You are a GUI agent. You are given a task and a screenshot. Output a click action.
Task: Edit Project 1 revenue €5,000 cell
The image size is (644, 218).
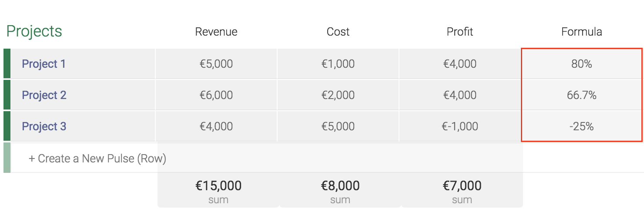[216, 64]
